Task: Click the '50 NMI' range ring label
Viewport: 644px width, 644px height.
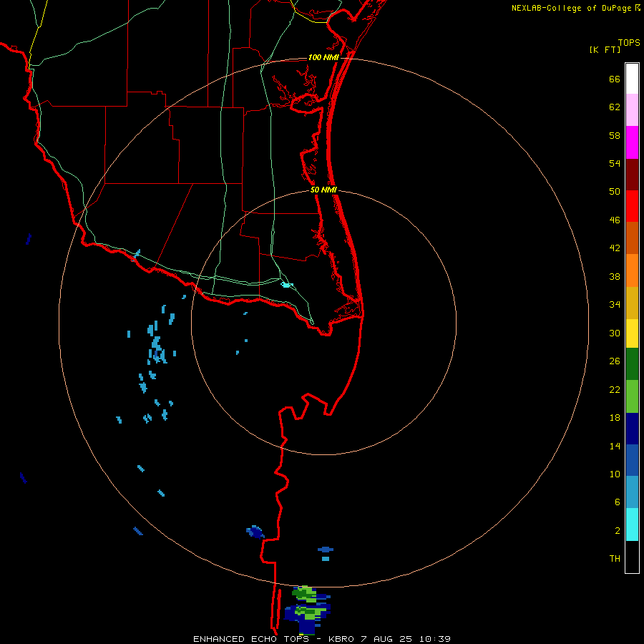Action: (323, 190)
